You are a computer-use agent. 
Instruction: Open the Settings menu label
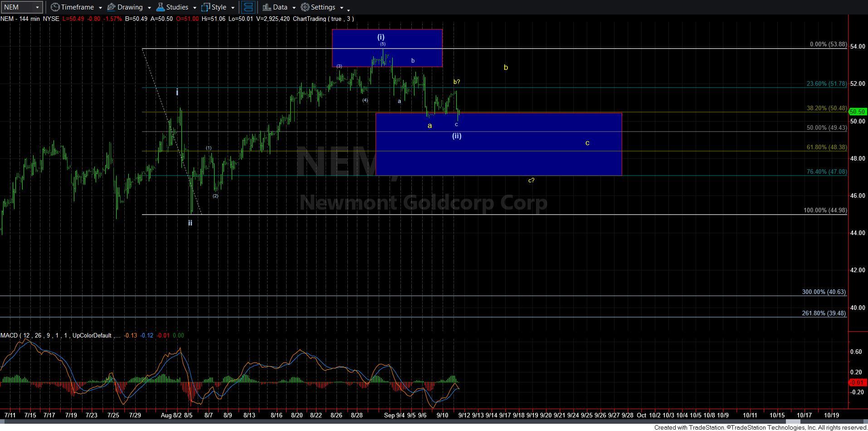[323, 7]
